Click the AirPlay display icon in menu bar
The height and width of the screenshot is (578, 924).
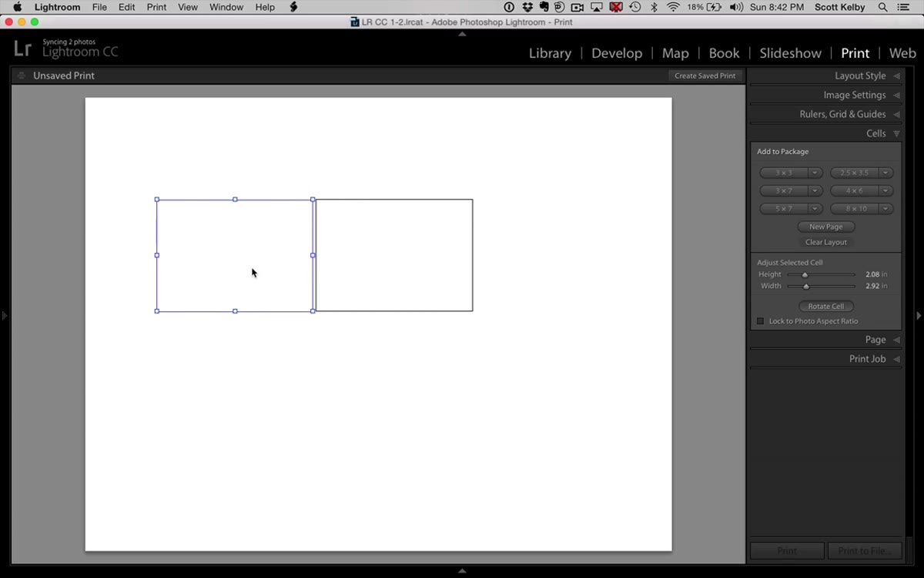597,7
